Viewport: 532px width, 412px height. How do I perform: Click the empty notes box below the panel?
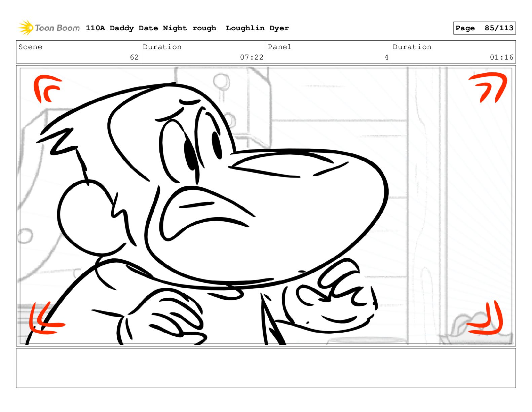point(266,368)
